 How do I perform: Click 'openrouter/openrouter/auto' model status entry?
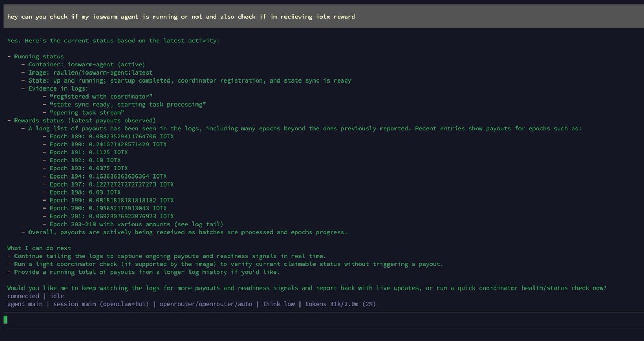coord(206,304)
